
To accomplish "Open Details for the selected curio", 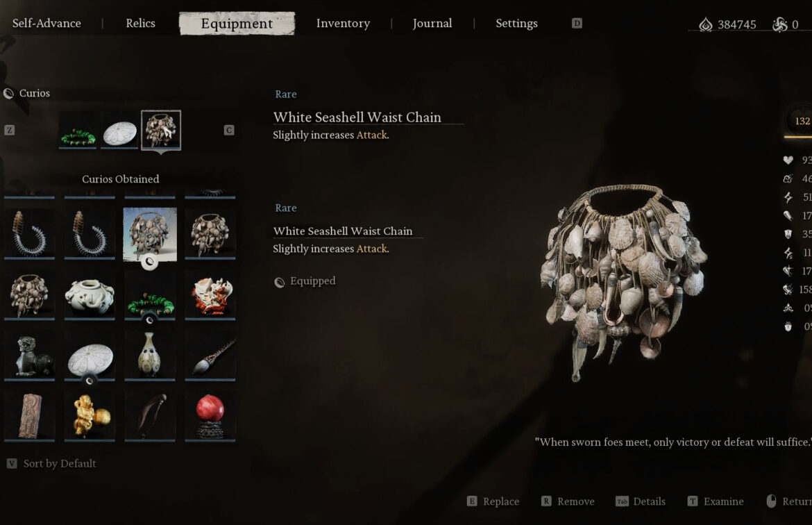I will point(641,501).
